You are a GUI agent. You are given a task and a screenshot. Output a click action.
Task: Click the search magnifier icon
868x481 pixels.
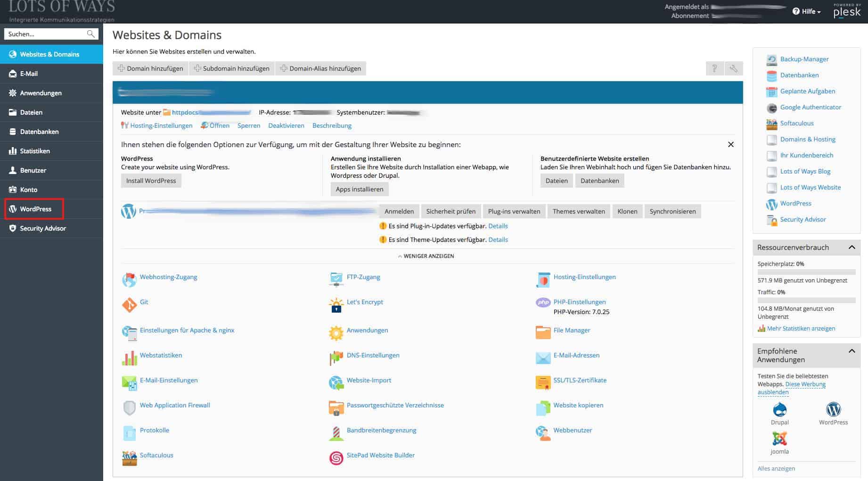(x=91, y=34)
